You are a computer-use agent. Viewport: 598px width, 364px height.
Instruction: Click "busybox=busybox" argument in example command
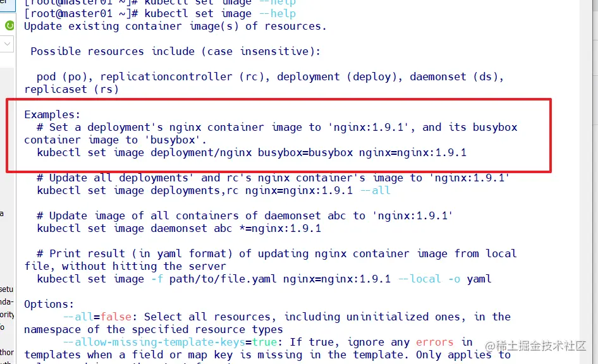[x=305, y=152]
